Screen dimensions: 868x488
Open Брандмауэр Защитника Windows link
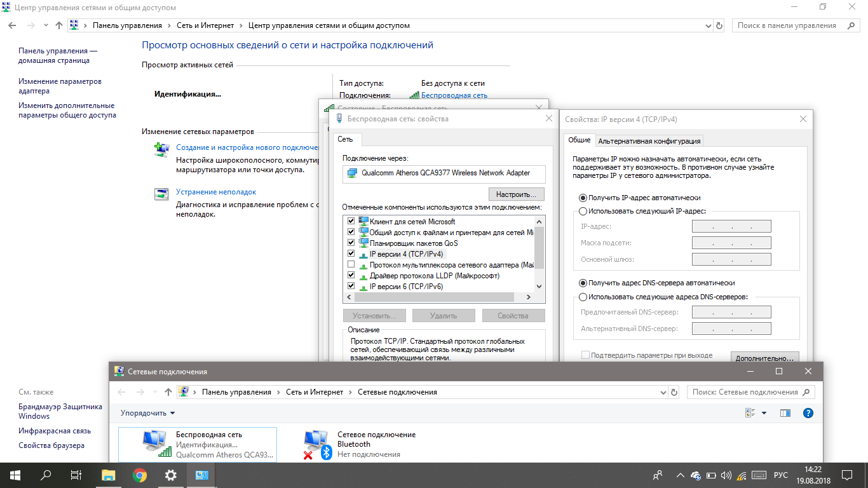click(60, 411)
